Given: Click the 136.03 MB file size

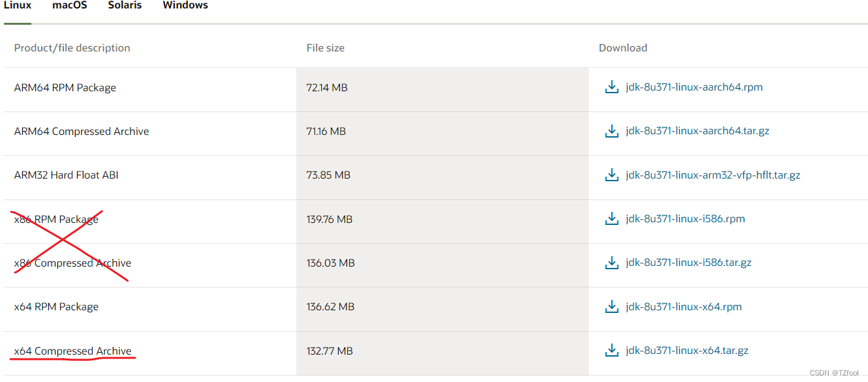Looking at the screenshot, I should [331, 263].
